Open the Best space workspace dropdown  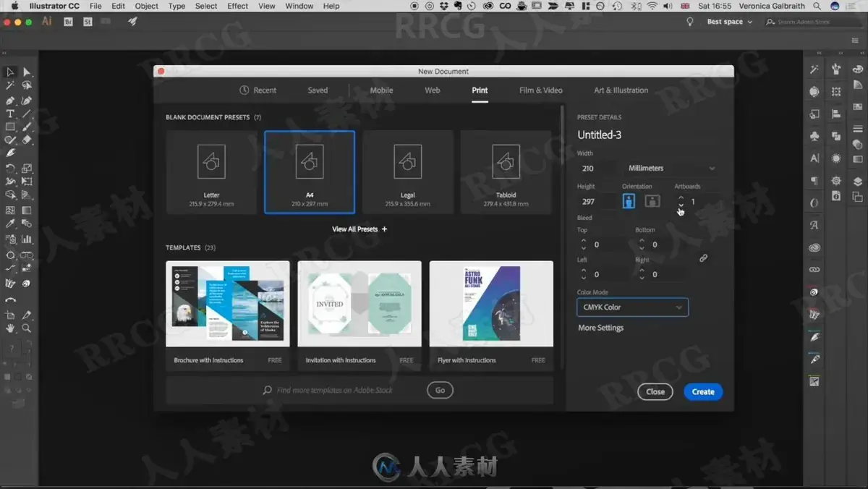click(x=729, y=22)
